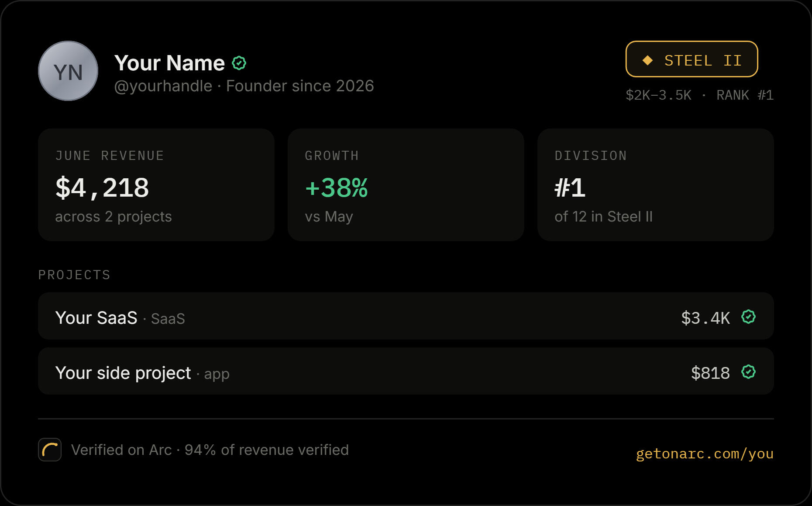Click the YN avatar circle
Screen dimensions: 812x506
(x=68, y=71)
